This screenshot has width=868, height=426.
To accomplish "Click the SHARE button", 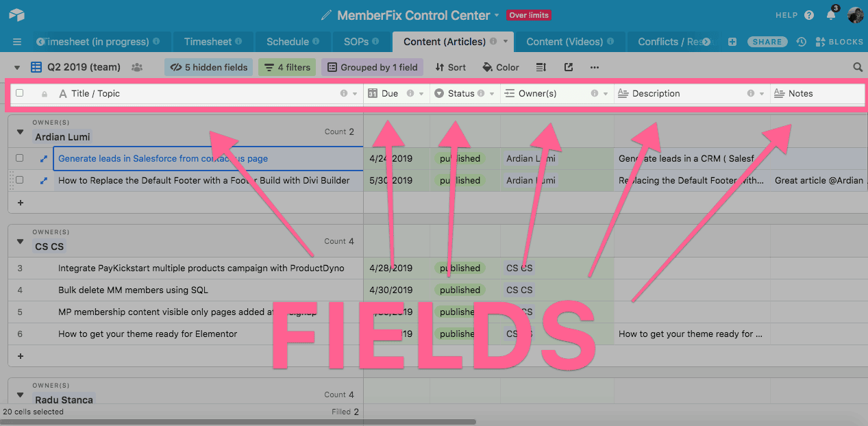I will [767, 42].
